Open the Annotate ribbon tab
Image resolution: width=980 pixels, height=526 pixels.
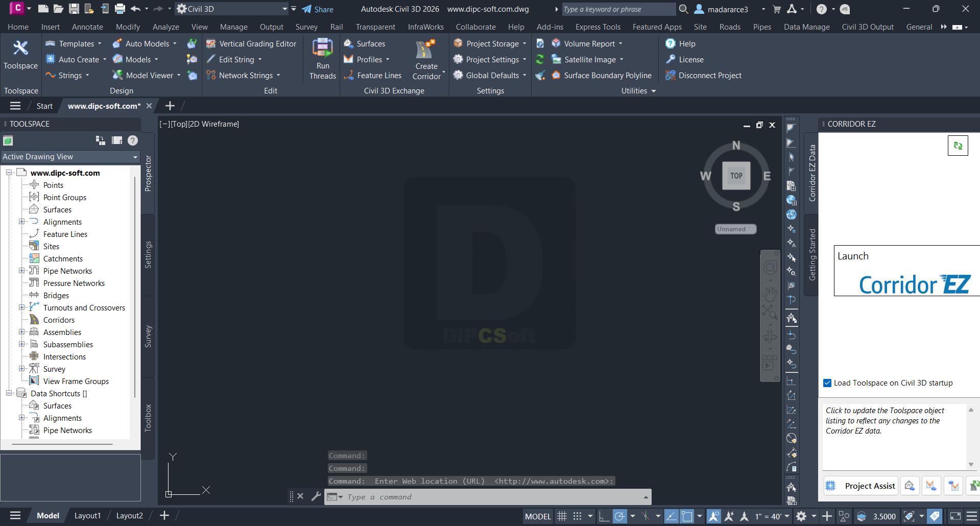click(x=87, y=27)
